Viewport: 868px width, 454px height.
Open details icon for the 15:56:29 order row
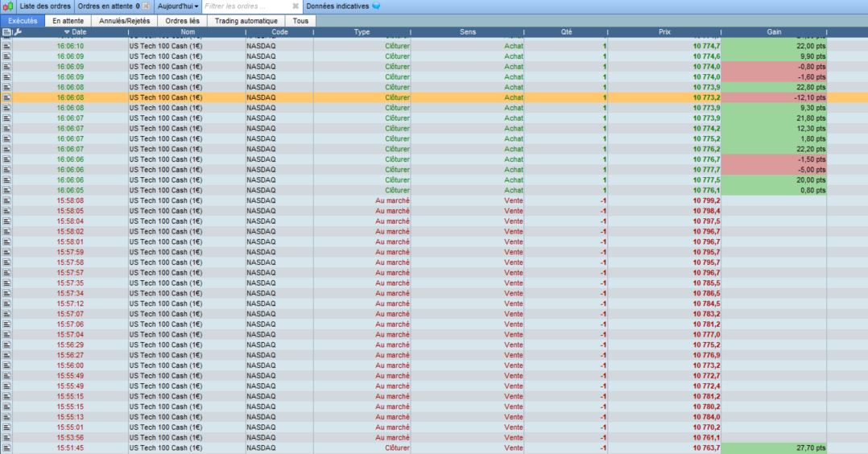(6, 345)
